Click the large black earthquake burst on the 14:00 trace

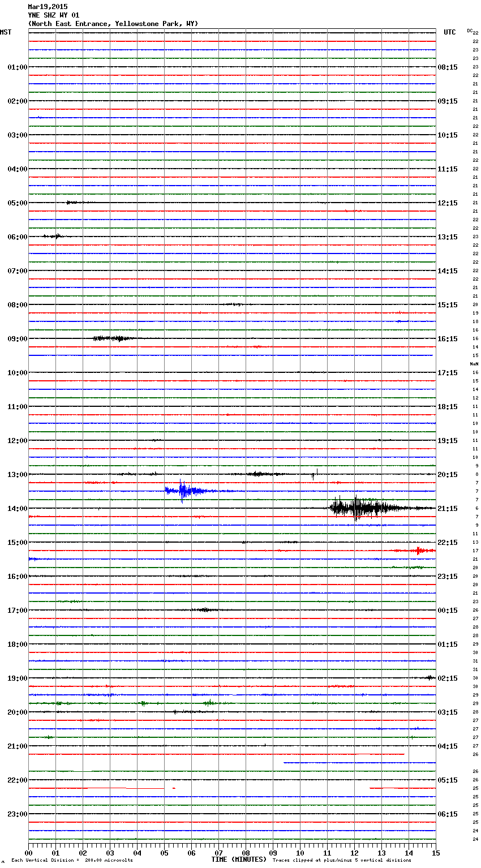click(x=357, y=508)
